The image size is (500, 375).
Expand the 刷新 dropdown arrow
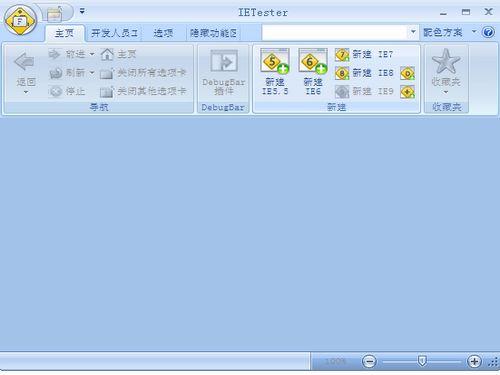[92, 73]
